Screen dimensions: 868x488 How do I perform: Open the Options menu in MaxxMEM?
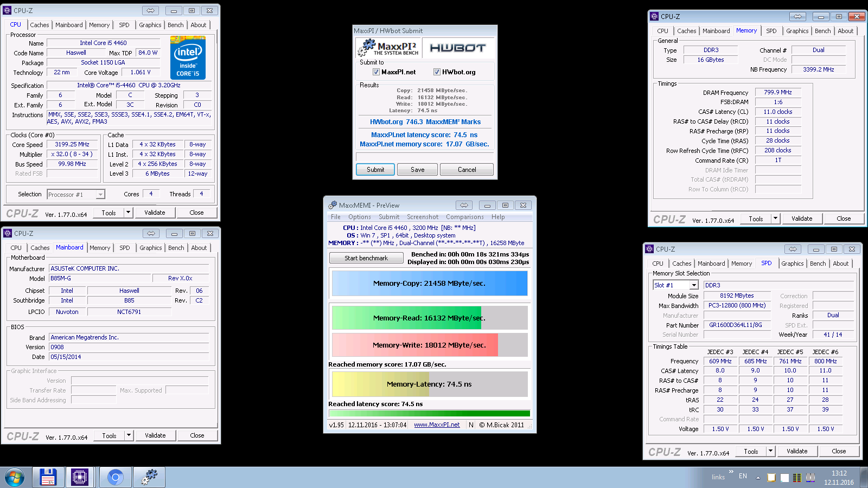pyautogui.click(x=360, y=217)
